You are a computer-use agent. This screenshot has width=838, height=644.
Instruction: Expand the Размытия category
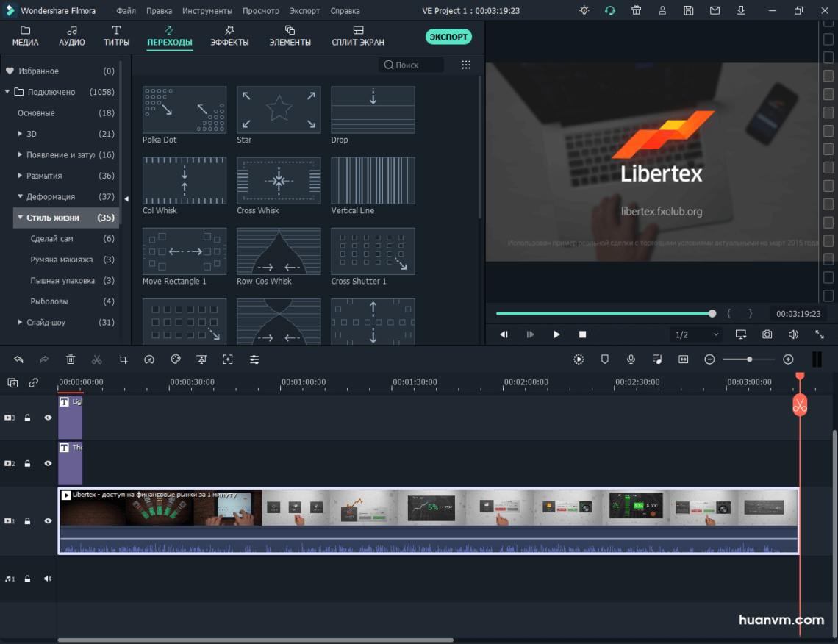pyautogui.click(x=21, y=175)
